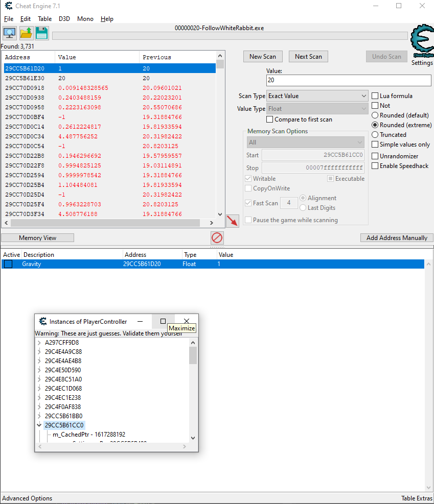
Task: Click the Next Scan button
Action: point(308,57)
